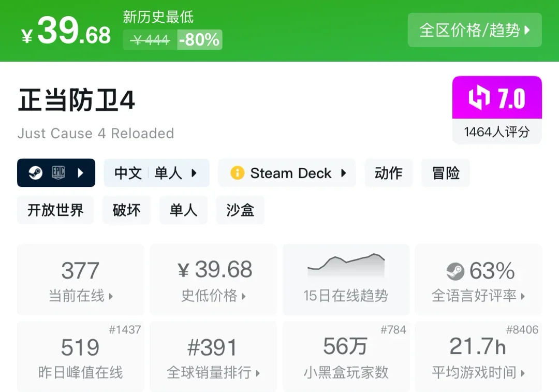This screenshot has height=392, width=559.
Task: Click the -80% discount badge
Action: pyautogui.click(x=199, y=39)
